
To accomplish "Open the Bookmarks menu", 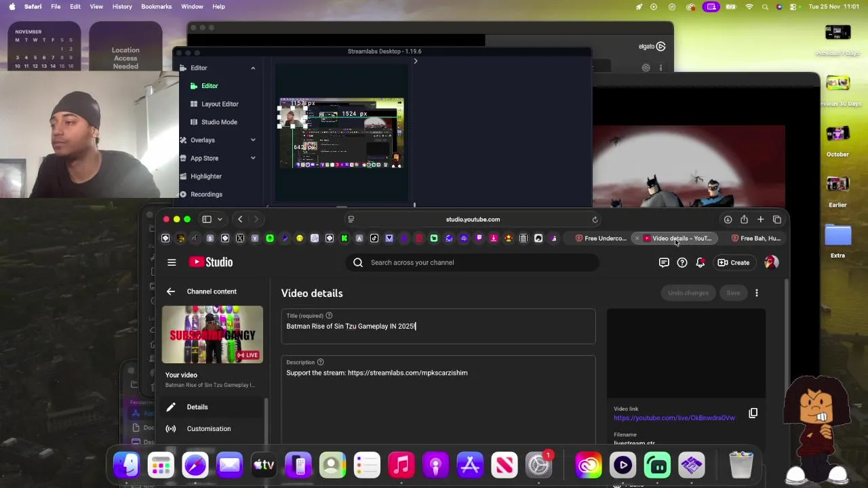I will tap(157, 7).
